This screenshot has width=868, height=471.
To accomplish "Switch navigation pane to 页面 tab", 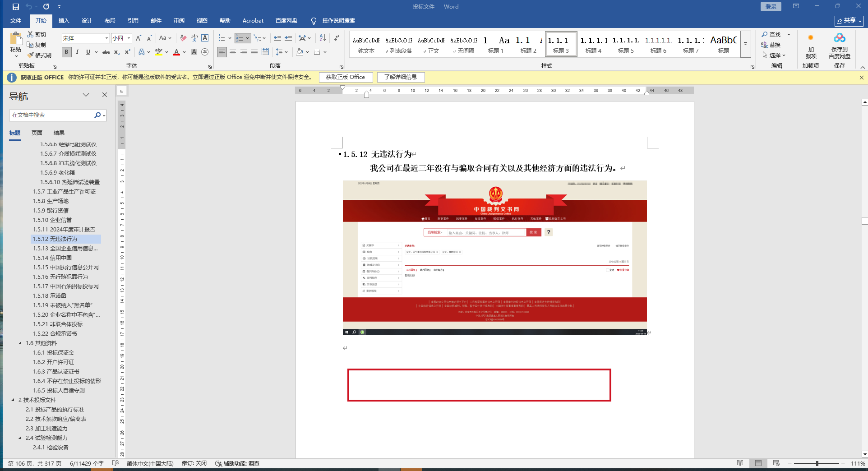I will pos(37,133).
